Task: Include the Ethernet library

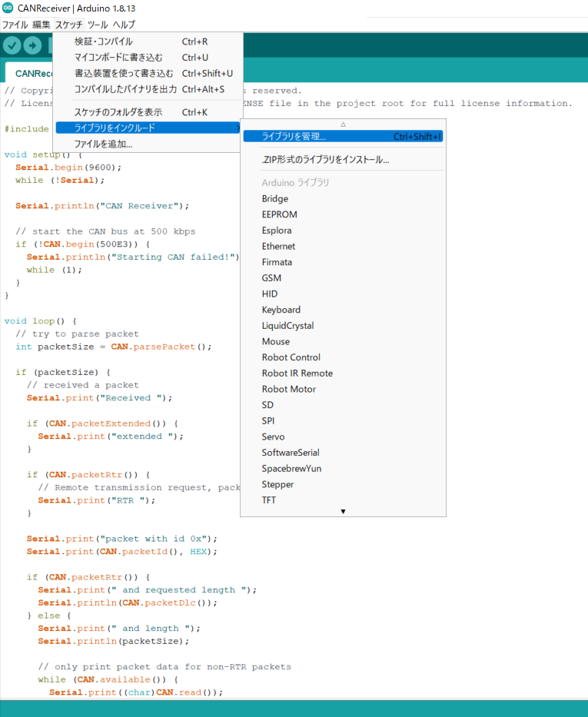Action: click(343, 246)
